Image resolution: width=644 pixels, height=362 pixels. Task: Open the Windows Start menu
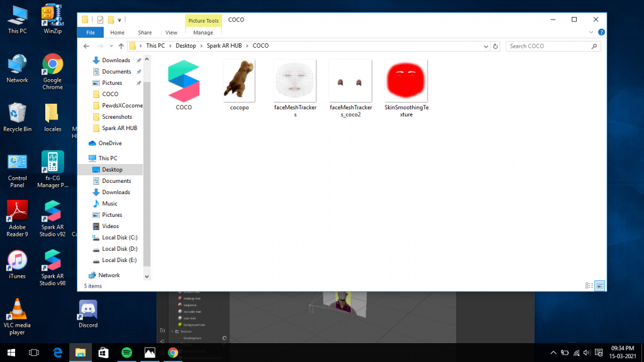click(11, 353)
